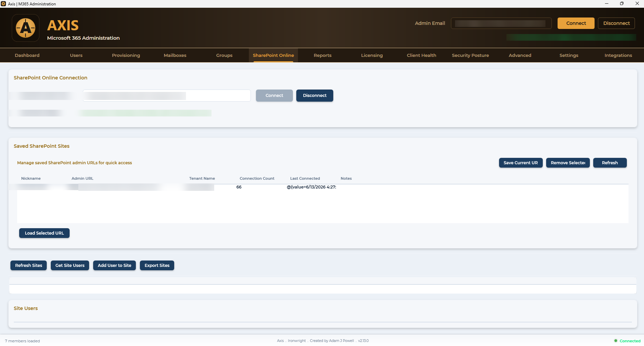Click the header Disconnect button

pos(616,23)
